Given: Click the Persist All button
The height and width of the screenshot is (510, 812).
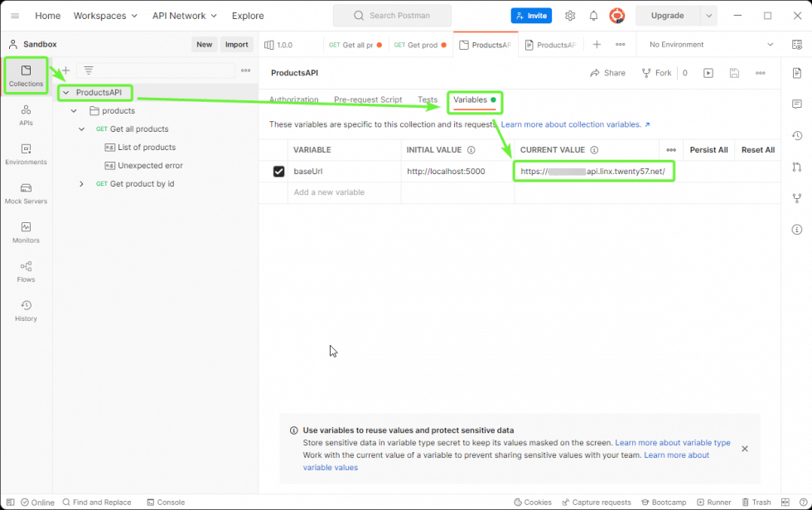Looking at the screenshot, I should (708, 150).
